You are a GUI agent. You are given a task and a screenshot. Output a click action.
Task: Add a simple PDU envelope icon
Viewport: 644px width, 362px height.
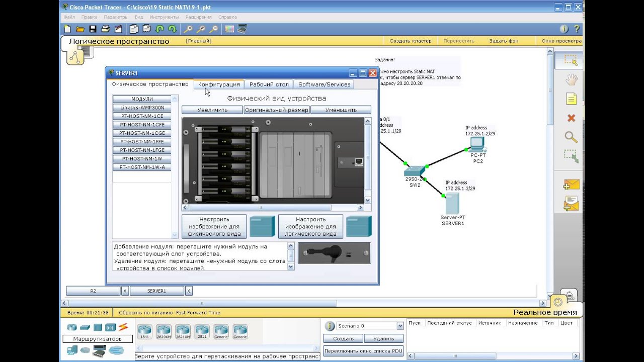pyautogui.click(x=571, y=185)
